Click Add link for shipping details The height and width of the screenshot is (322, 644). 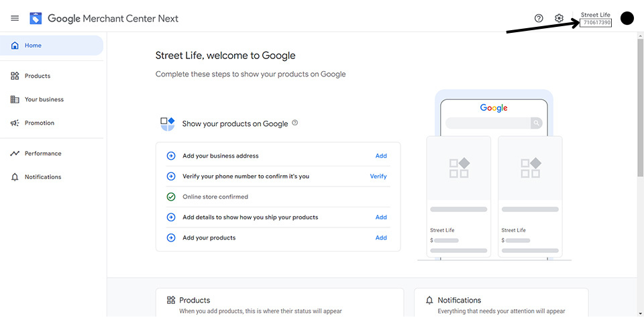tap(381, 217)
